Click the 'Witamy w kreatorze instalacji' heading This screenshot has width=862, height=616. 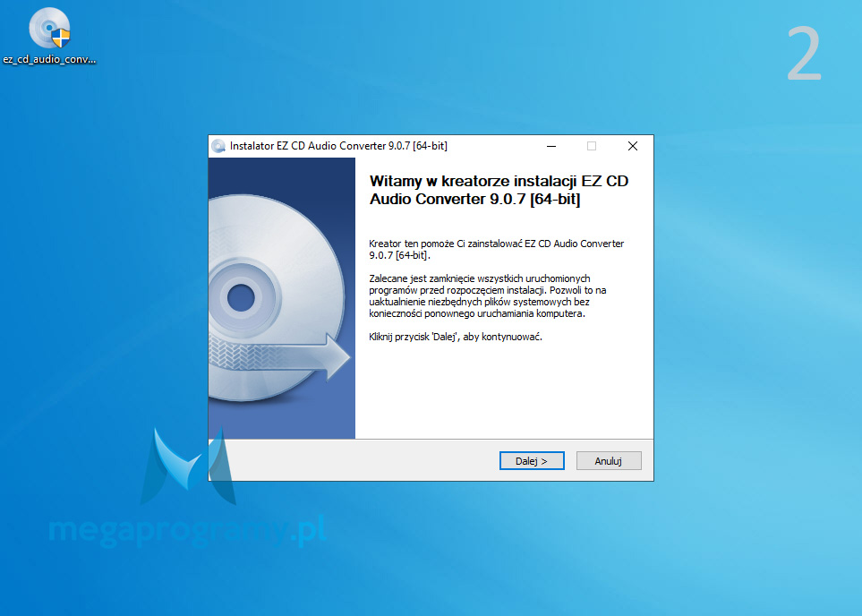499,190
